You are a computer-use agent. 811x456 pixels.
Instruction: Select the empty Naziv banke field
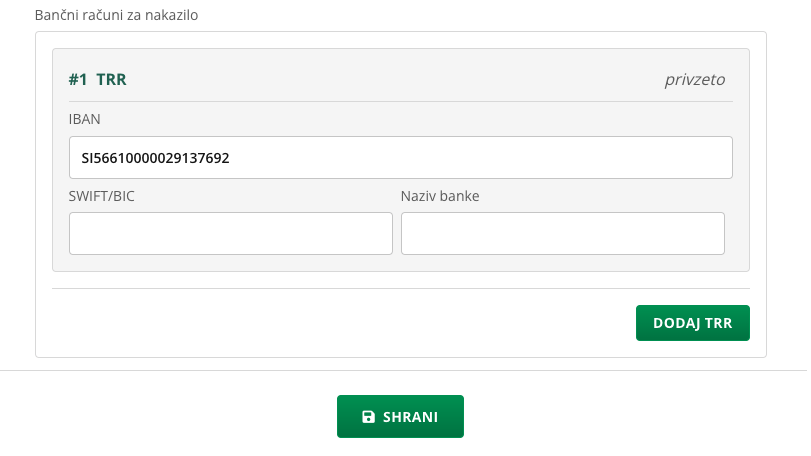point(563,233)
